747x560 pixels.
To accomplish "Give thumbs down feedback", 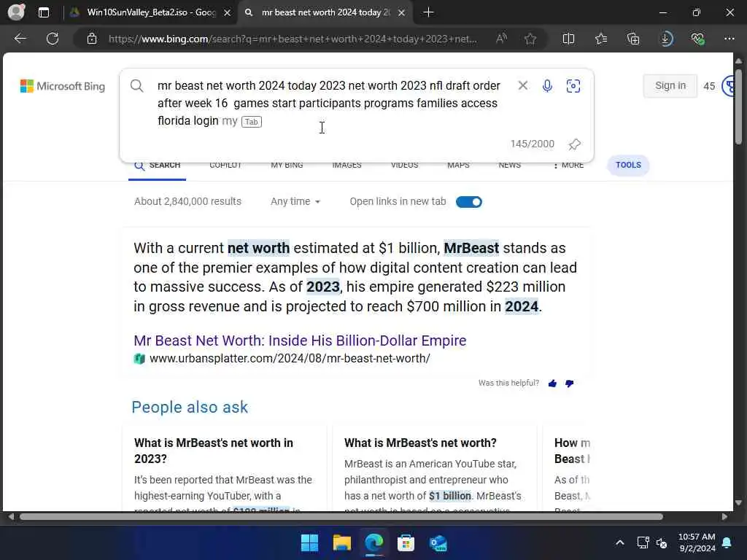I will (x=569, y=384).
